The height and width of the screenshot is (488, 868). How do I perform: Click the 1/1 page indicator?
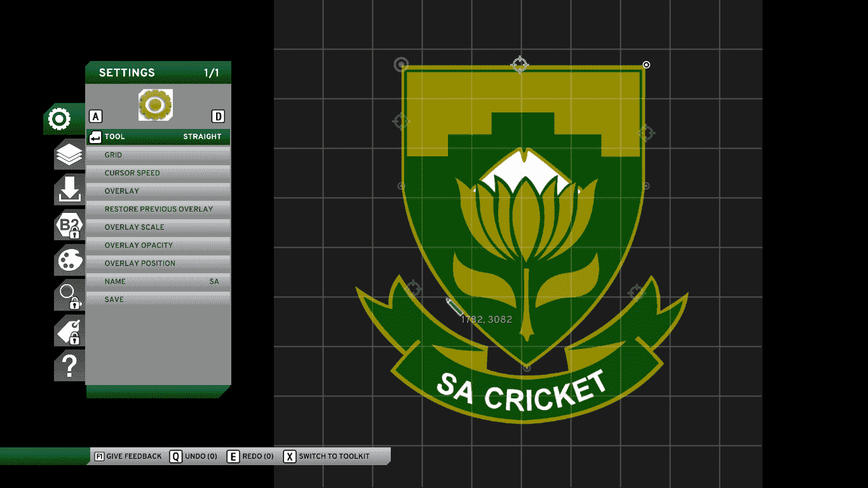[x=212, y=72]
